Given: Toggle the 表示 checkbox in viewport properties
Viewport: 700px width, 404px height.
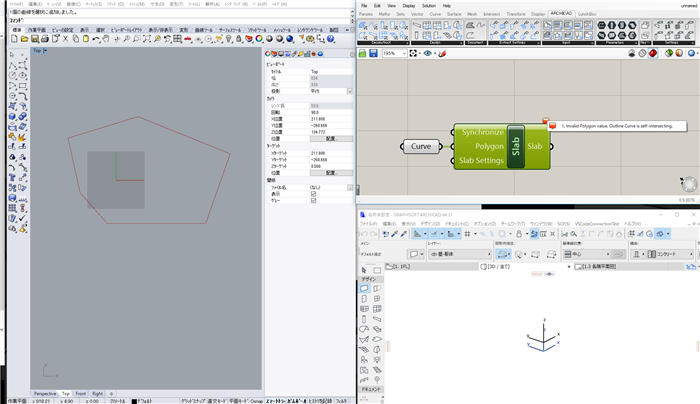Looking at the screenshot, I should (x=313, y=194).
